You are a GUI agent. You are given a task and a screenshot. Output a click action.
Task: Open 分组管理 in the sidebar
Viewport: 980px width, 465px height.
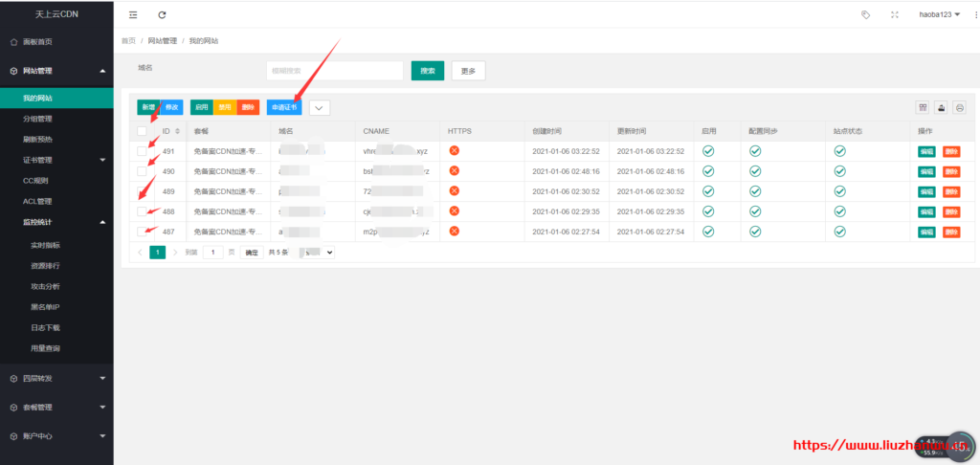click(x=37, y=119)
